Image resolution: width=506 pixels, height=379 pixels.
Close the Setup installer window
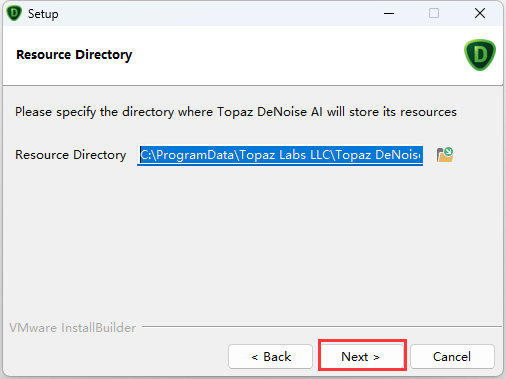[480, 13]
